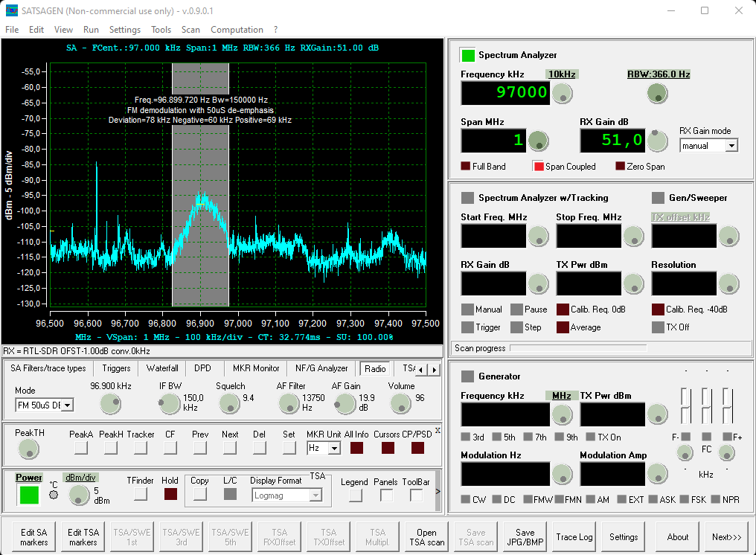Click the Start Freq. MHz knob

[x=538, y=237]
